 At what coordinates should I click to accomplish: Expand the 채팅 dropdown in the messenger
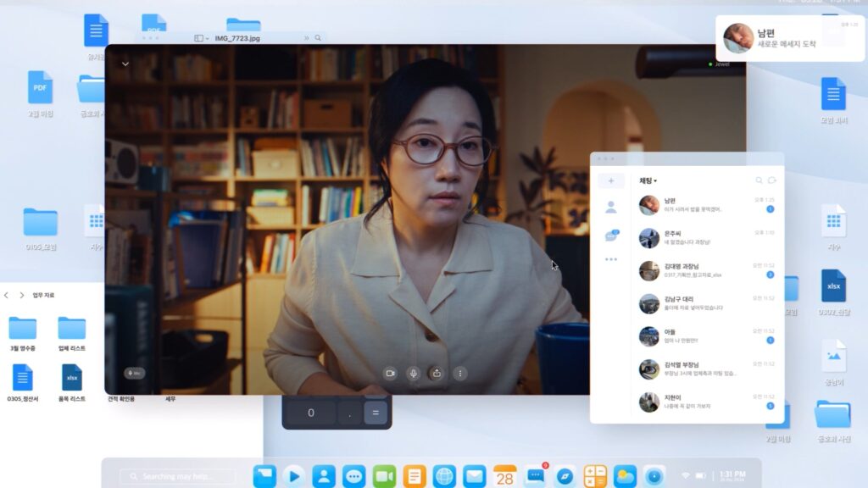(x=648, y=180)
